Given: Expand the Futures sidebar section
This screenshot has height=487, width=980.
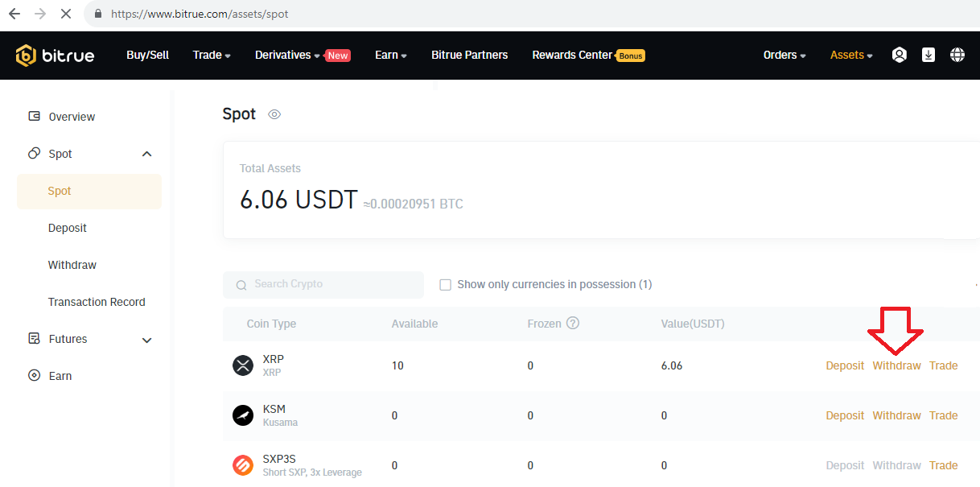Looking at the screenshot, I should [x=146, y=340].
